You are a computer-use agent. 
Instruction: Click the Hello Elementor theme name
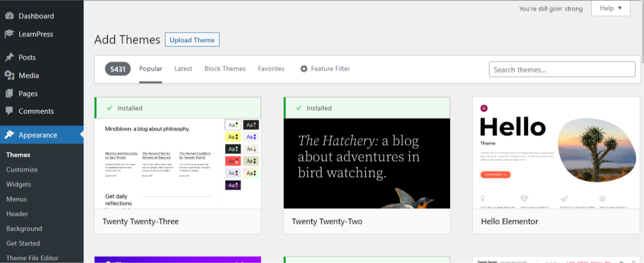click(510, 221)
